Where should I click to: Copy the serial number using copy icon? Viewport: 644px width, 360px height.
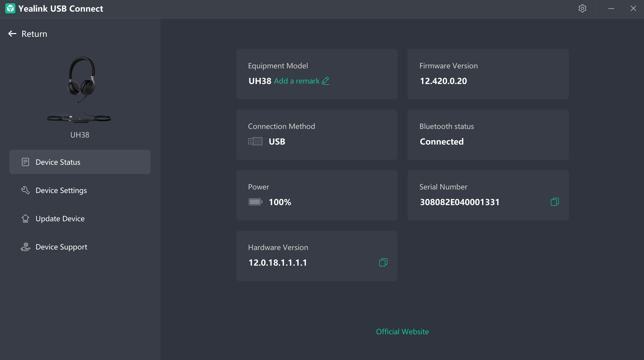555,202
